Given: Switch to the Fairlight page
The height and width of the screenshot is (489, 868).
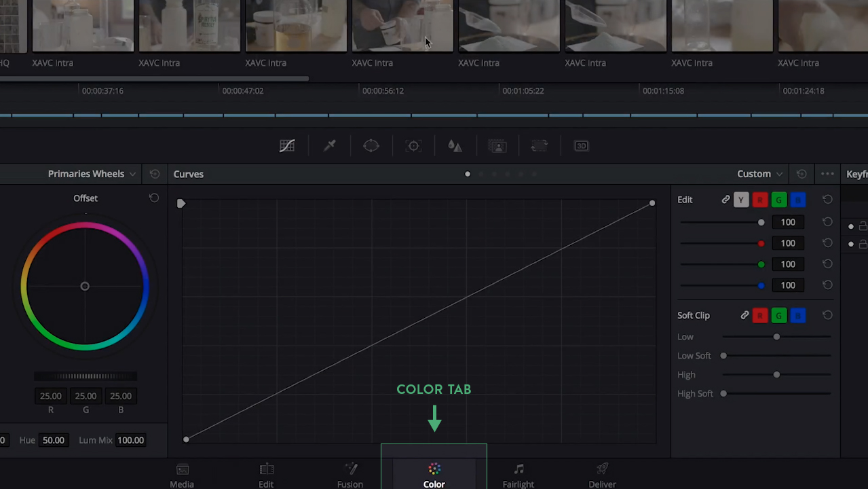Looking at the screenshot, I should 518,474.
